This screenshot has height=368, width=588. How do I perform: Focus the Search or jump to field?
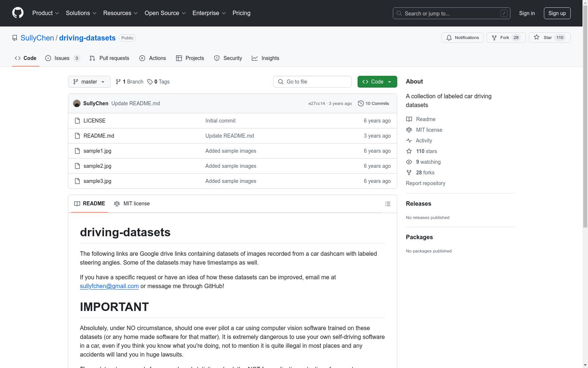pos(451,13)
